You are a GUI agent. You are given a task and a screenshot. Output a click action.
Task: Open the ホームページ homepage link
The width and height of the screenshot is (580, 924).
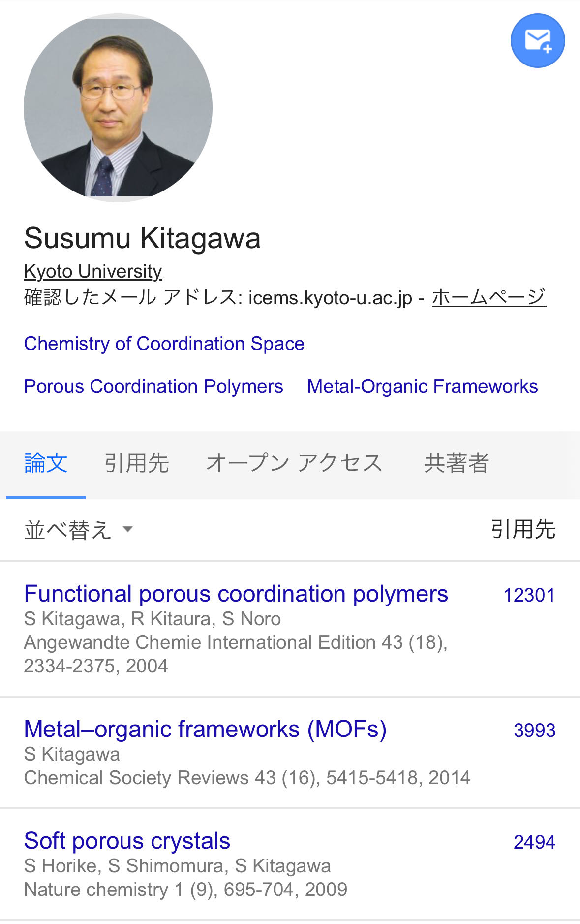point(488,297)
